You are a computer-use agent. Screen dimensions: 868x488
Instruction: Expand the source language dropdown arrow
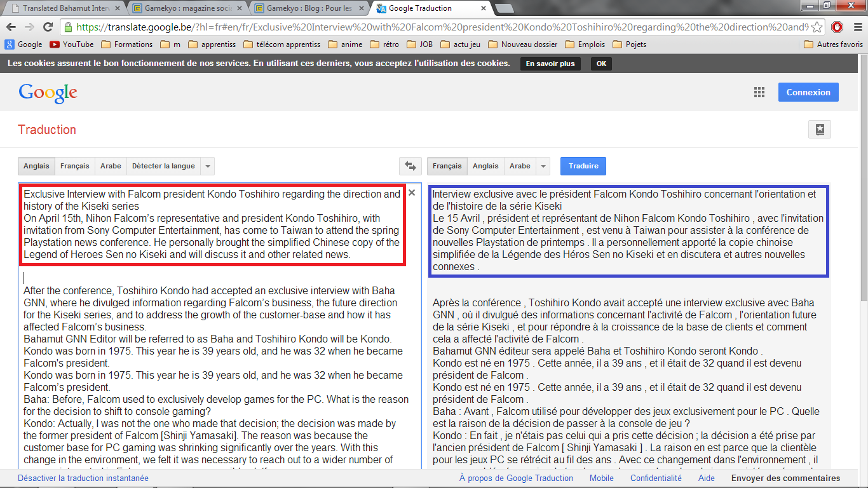[x=208, y=166]
